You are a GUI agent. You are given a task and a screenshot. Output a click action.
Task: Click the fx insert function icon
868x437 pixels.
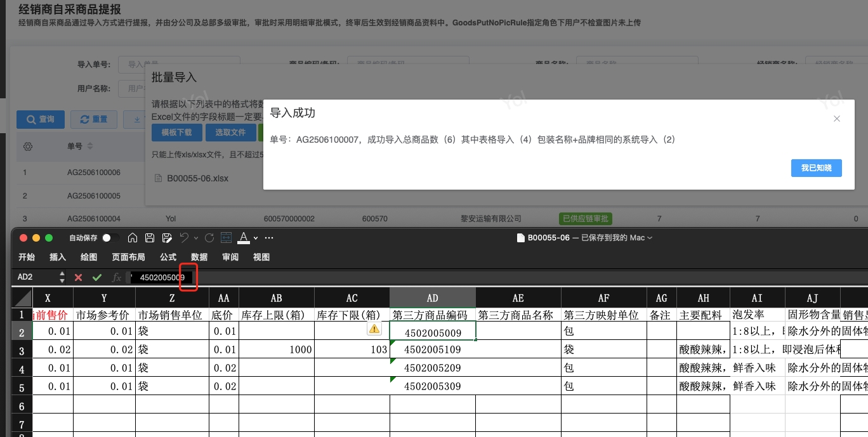click(116, 277)
